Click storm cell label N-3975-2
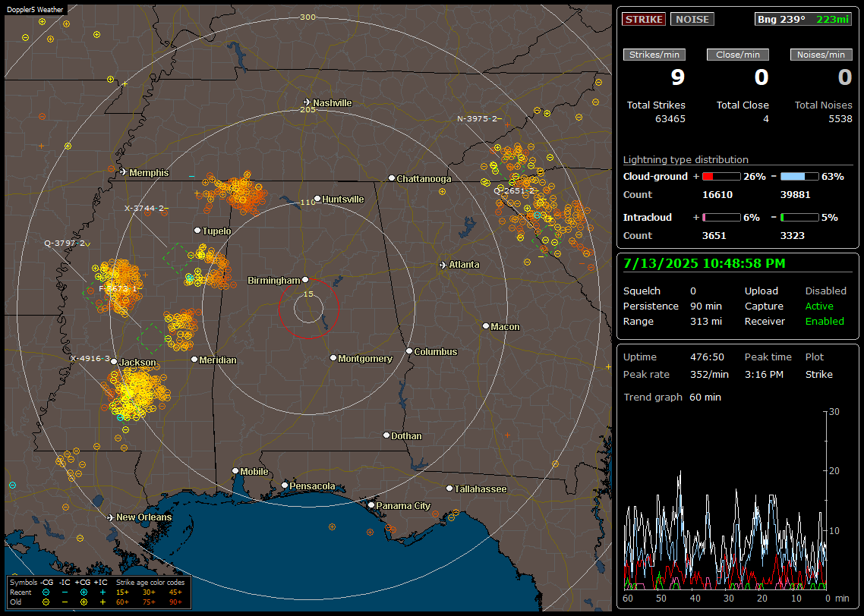Image resolution: width=864 pixels, height=616 pixels. pos(478,119)
